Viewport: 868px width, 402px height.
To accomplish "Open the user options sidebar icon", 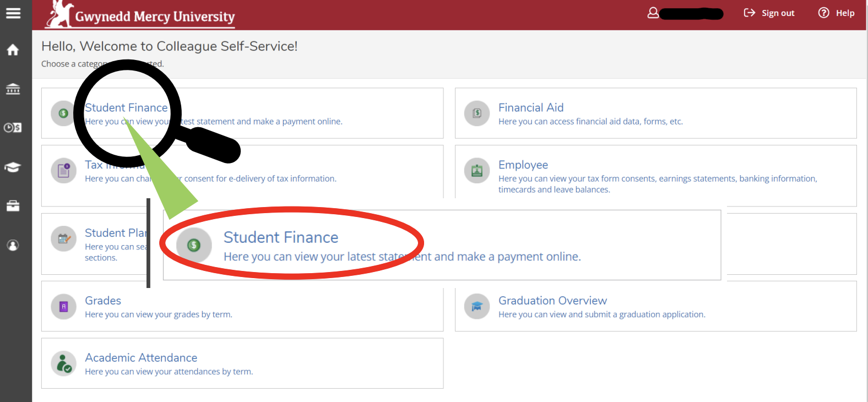I will click(x=13, y=246).
